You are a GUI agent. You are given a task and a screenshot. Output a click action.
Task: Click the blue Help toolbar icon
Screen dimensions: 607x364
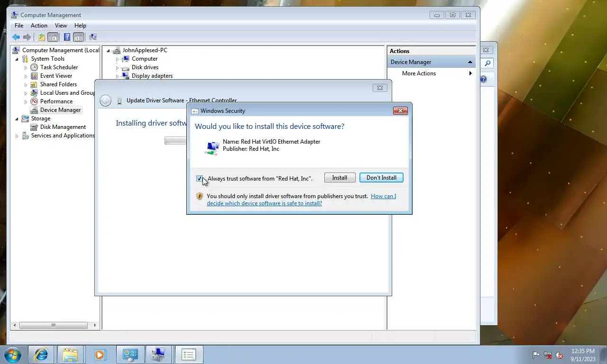[x=67, y=37]
